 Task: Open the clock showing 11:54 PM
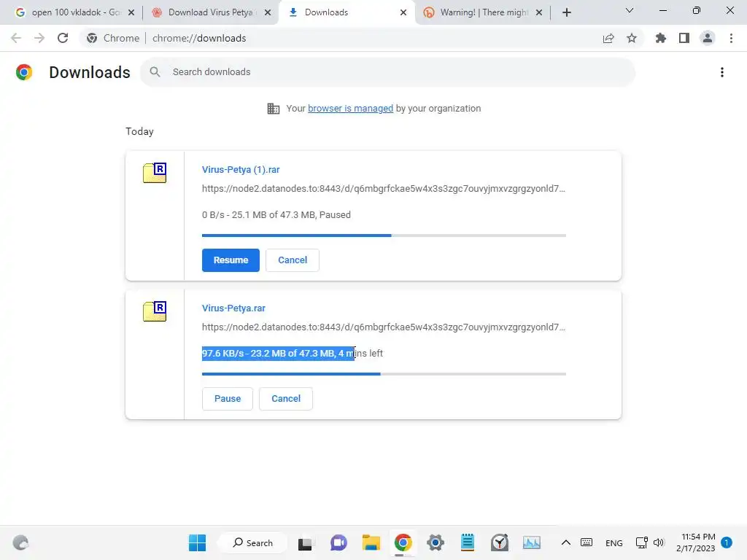point(695,542)
